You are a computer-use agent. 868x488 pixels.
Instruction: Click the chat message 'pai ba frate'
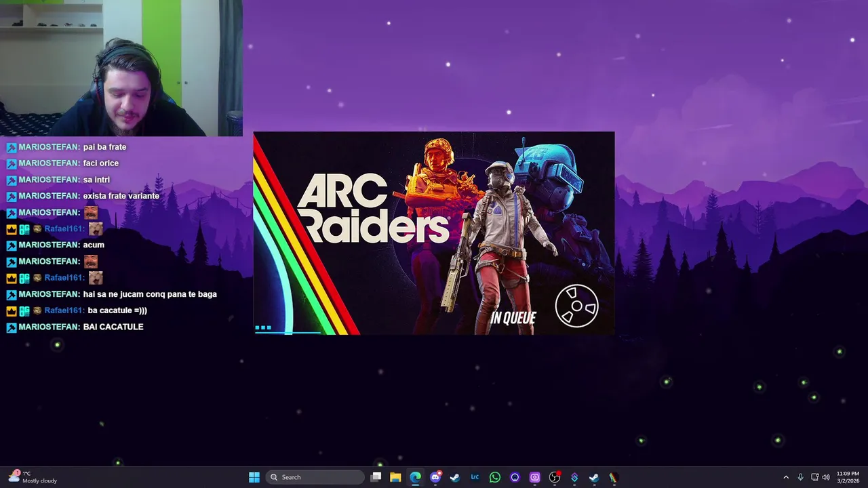[104, 147]
